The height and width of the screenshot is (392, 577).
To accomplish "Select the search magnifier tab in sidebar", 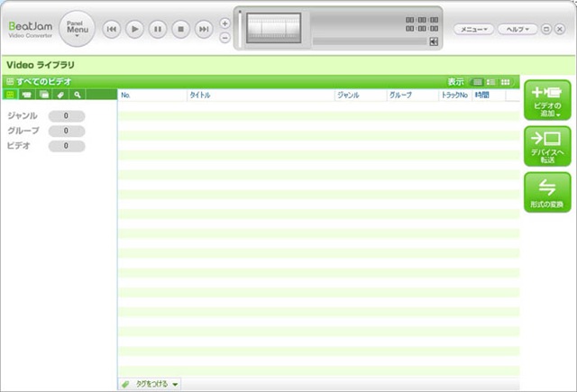I will click(78, 95).
